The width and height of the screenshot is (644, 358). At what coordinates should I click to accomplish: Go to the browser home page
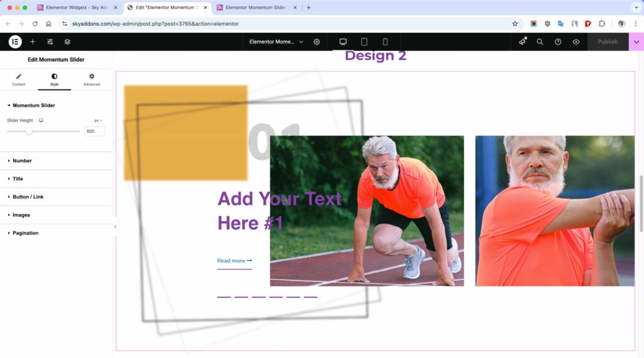coord(48,24)
